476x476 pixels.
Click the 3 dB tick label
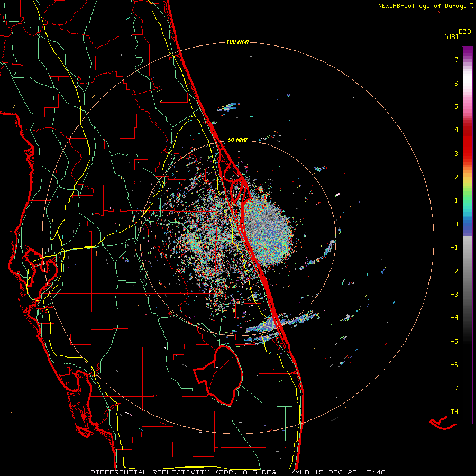click(456, 153)
